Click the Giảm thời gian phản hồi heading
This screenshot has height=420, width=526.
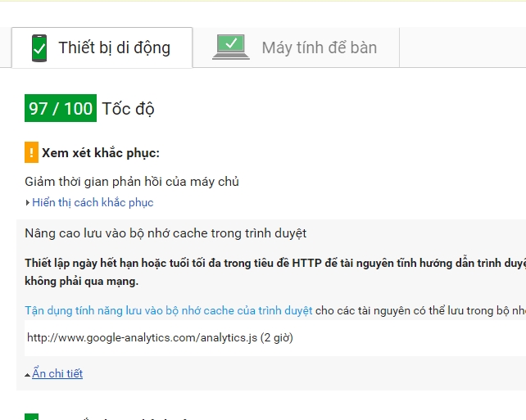click(132, 182)
